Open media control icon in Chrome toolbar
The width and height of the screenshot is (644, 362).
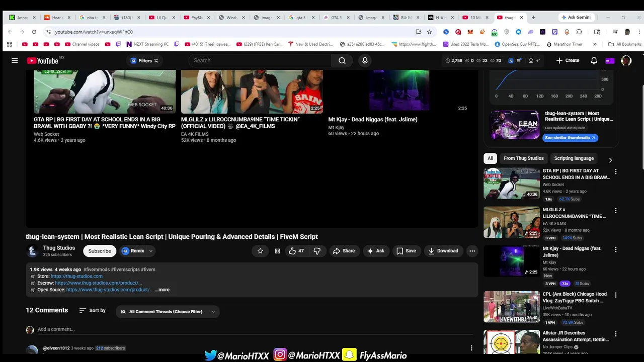pos(615,32)
